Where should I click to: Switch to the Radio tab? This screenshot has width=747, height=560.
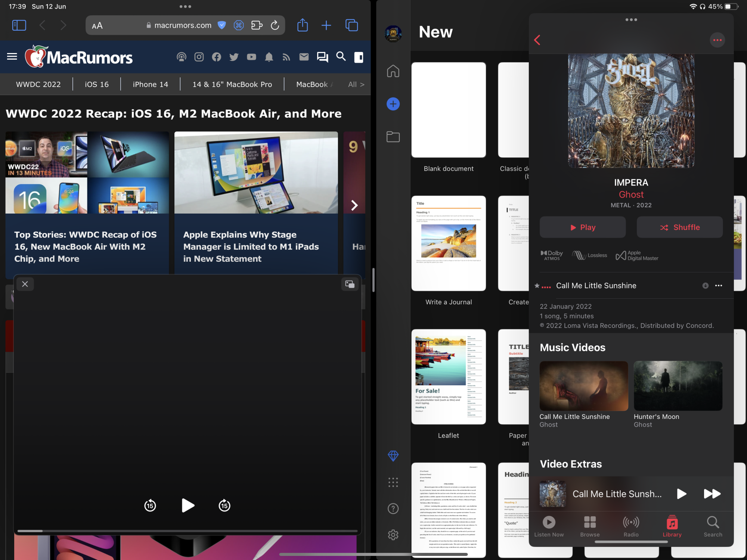pos(631,526)
